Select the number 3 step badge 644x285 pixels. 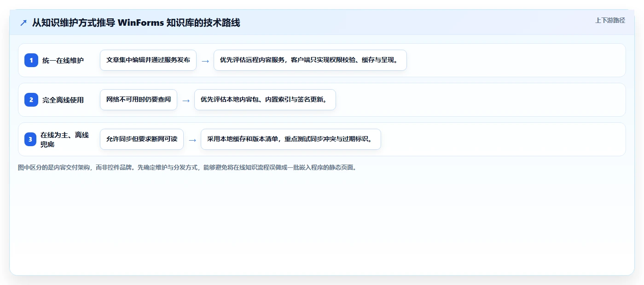click(x=31, y=139)
